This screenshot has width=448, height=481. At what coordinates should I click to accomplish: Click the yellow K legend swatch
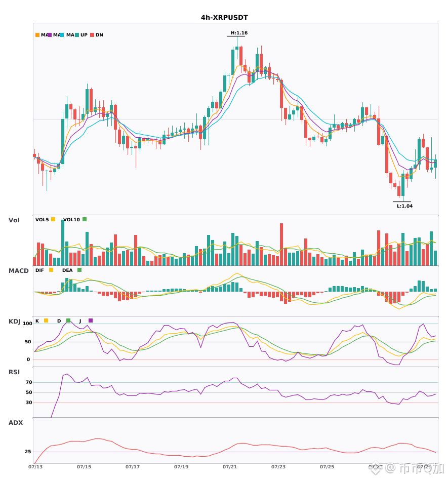[x=46, y=320]
